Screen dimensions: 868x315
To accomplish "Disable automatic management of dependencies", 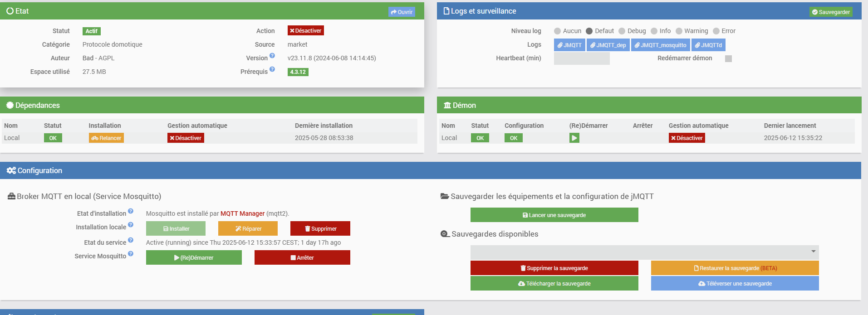I will [x=186, y=138].
